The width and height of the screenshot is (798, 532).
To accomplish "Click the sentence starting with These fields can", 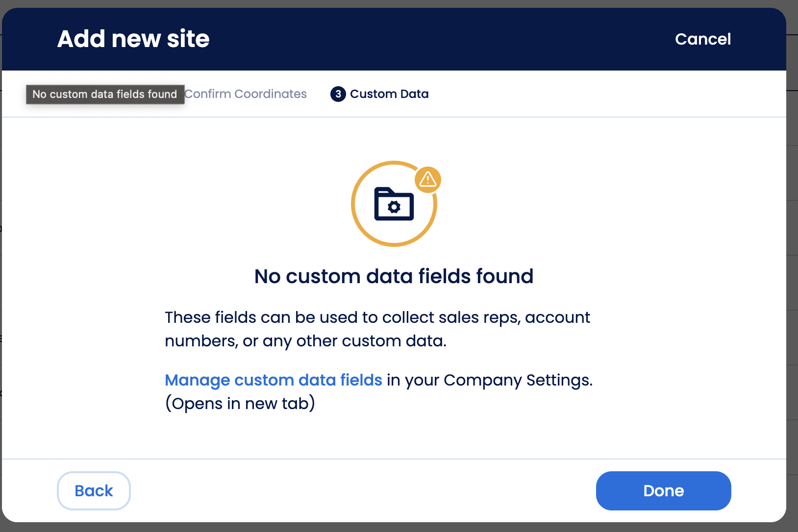I will point(377,329).
